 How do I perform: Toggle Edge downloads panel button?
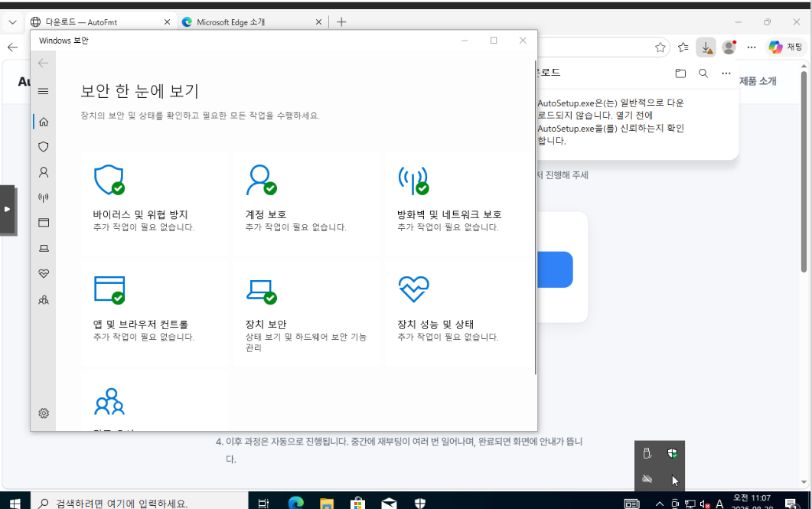[x=706, y=47]
